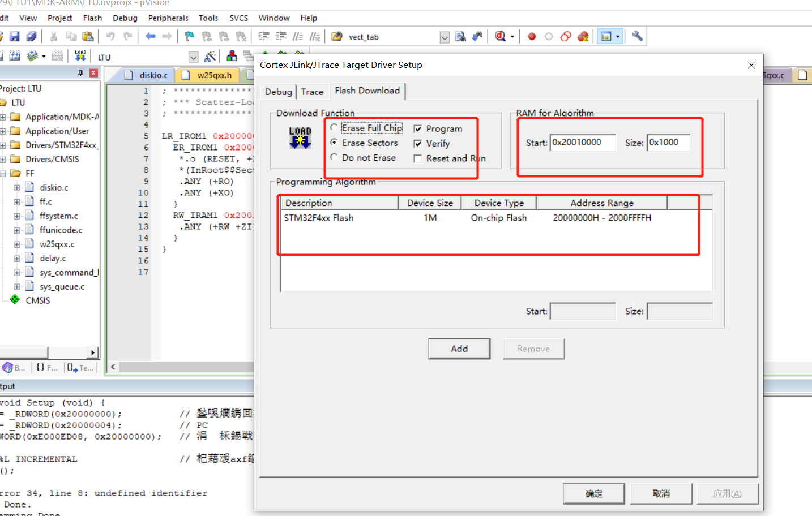Click the Redo arrow icon
Image resolution: width=812 pixels, height=516 pixels.
[x=128, y=37]
